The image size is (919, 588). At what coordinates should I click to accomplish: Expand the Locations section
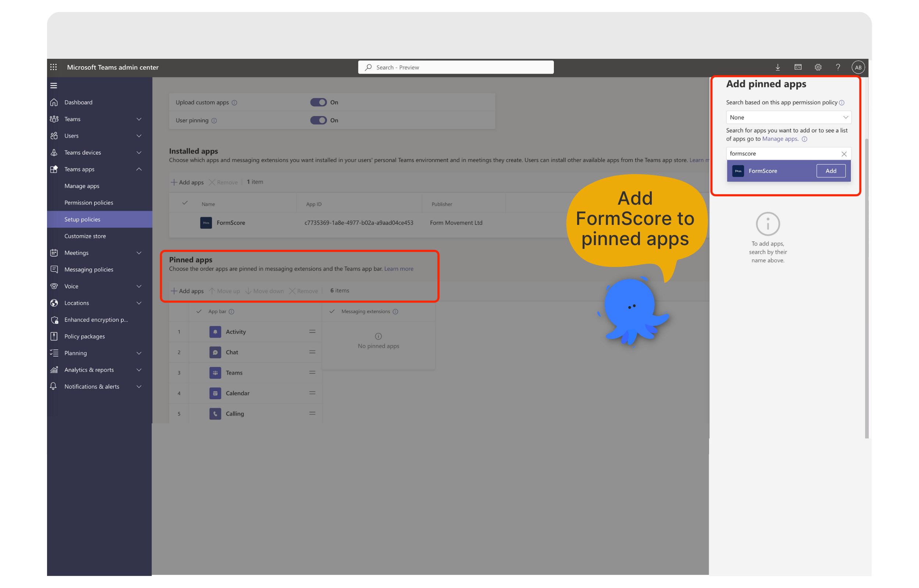click(139, 303)
